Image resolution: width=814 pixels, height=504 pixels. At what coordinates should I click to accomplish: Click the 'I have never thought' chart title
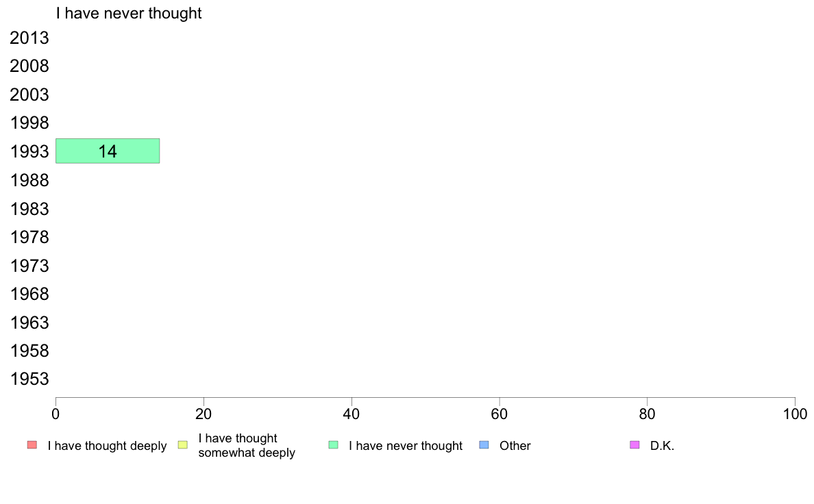pos(129,14)
